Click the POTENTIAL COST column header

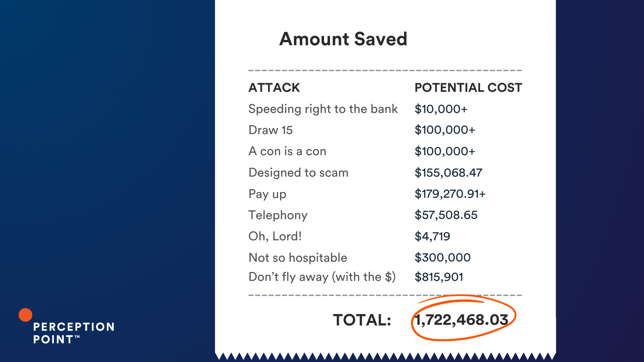click(x=468, y=87)
